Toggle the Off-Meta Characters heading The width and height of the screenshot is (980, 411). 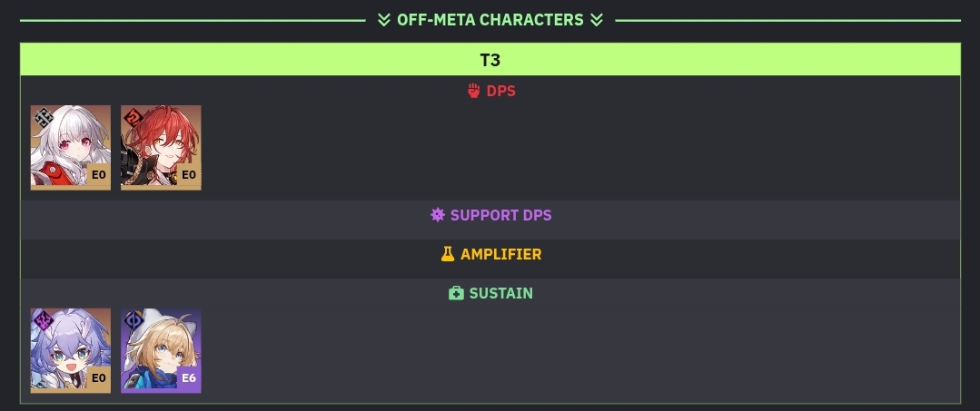(490, 19)
